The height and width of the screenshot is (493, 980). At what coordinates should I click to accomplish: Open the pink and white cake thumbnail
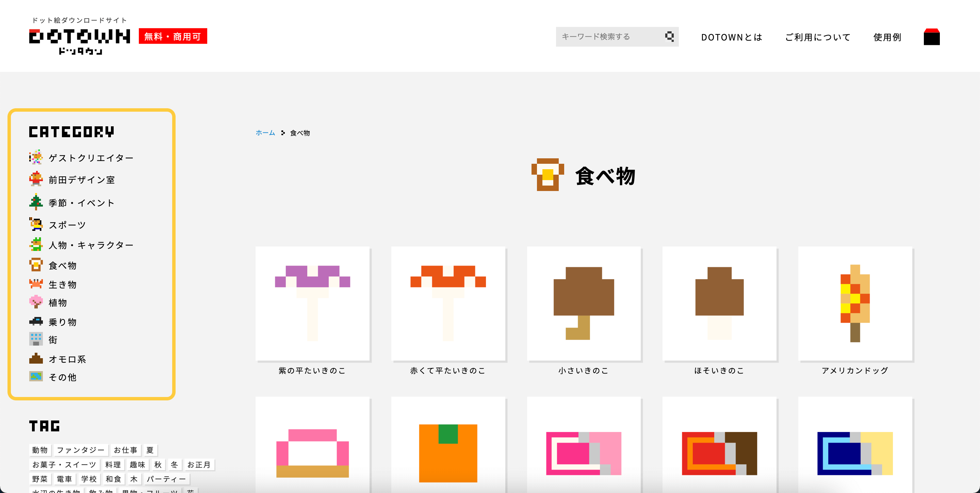coord(312,445)
